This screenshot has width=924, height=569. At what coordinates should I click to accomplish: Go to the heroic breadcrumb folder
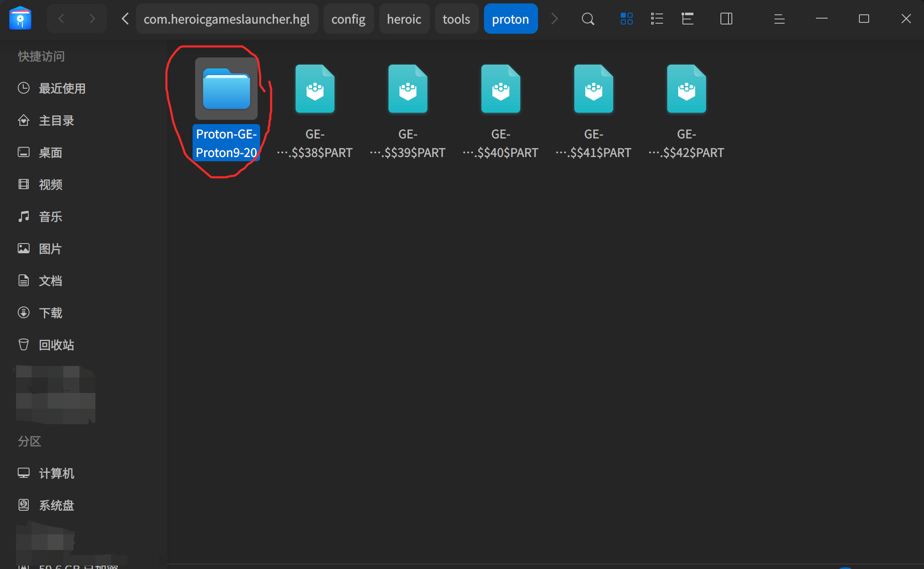click(404, 19)
